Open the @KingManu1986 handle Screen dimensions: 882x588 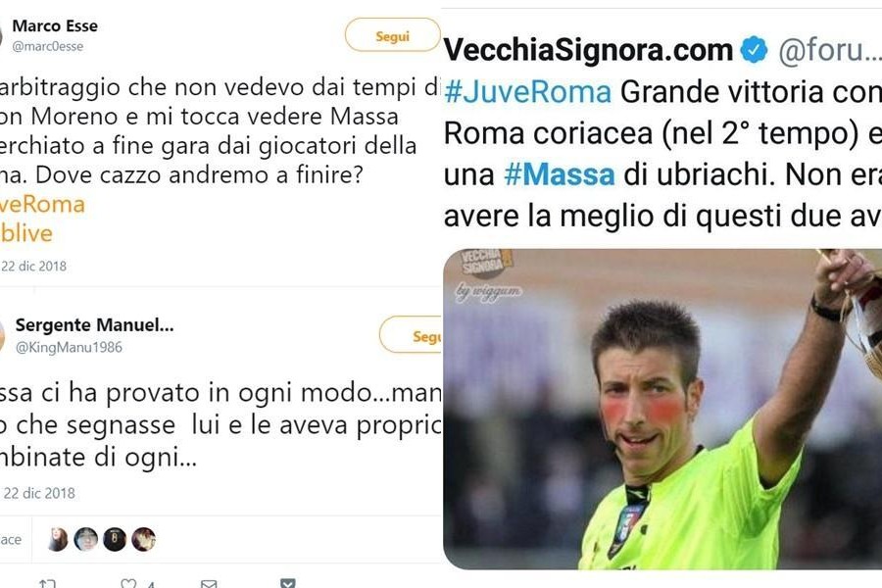[69, 347]
